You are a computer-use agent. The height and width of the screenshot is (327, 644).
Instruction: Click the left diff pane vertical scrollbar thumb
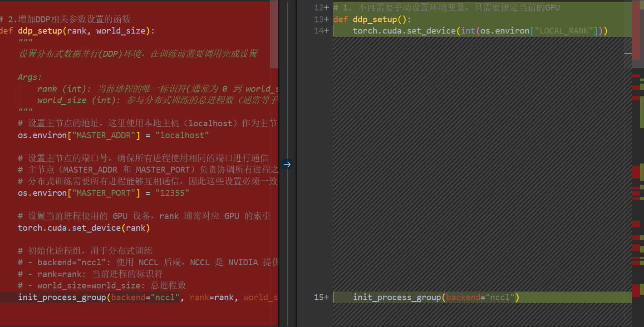coord(274,34)
